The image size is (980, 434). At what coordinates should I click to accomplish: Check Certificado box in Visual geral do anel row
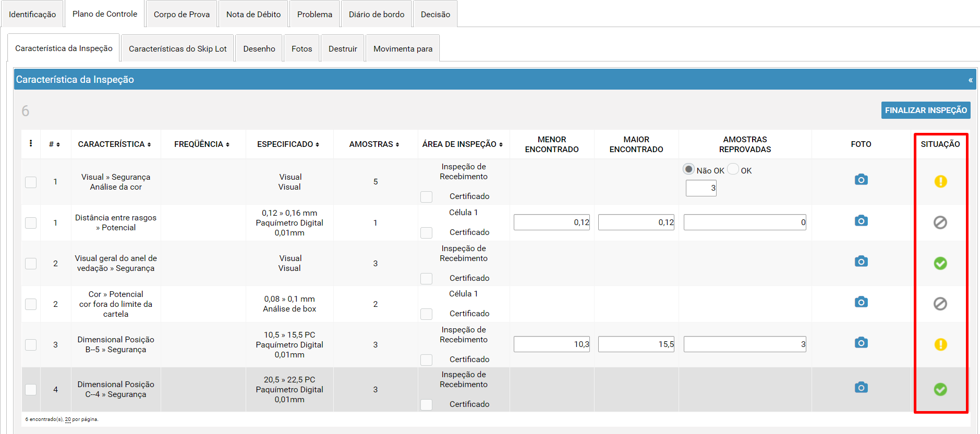(427, 278)
